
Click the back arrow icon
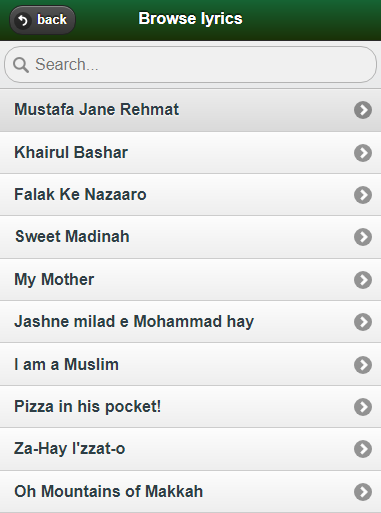point(23,20)
